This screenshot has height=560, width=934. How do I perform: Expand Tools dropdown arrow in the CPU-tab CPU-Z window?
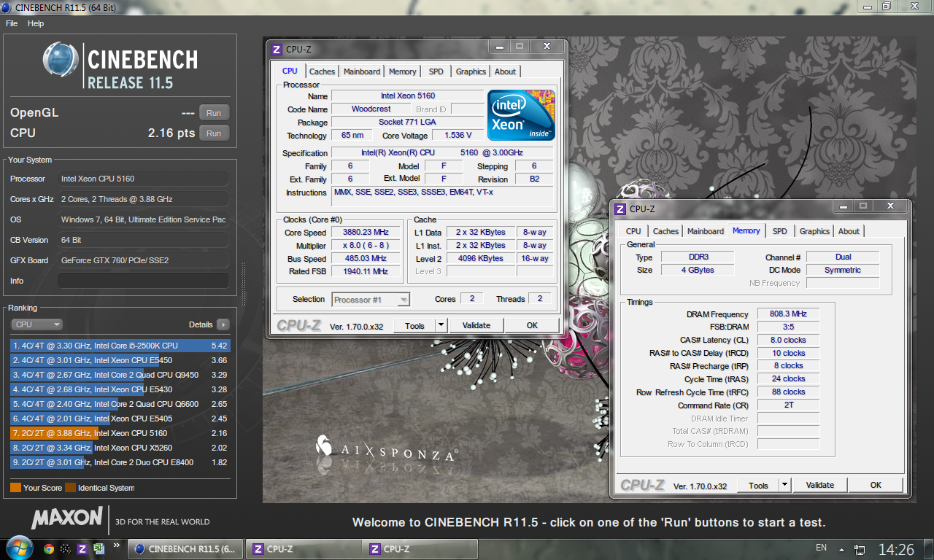[x=441, y=325]
